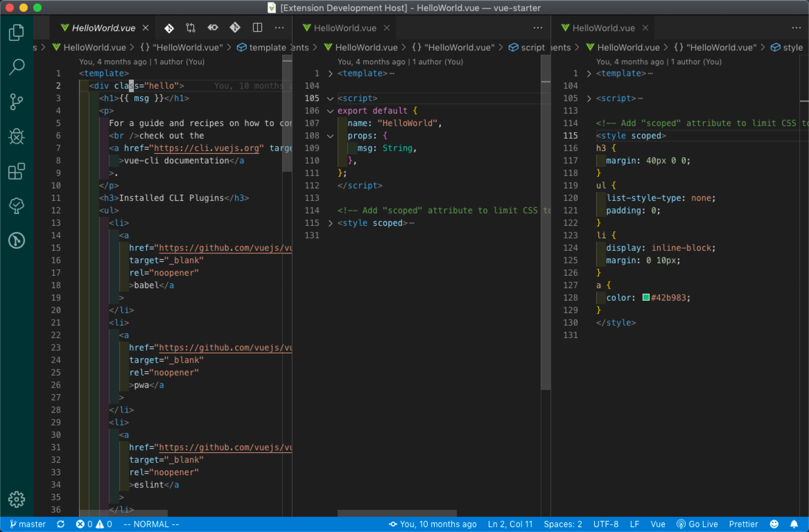The width and height of the screenshot is (809, 532).
Task: Click Spaces: 2 indentation in status bar
Action: point(563,524)
